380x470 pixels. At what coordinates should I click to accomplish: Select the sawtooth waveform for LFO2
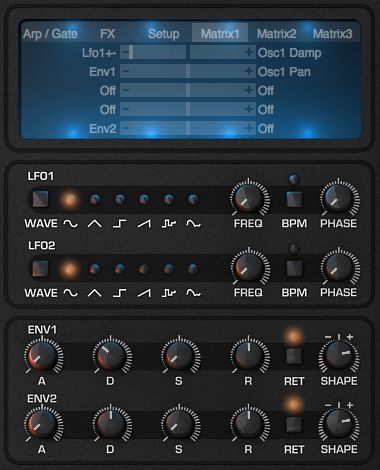click(x=144, y=269)
